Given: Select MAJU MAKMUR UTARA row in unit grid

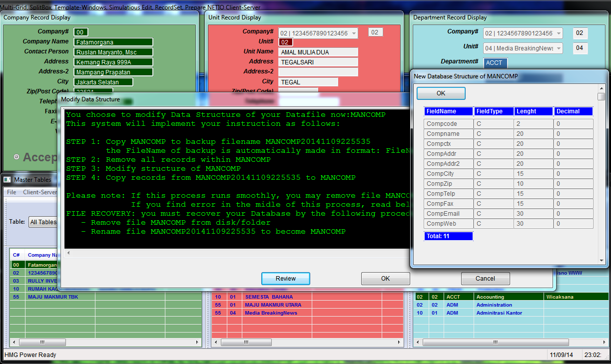Looking at the screenshot, I should pyautogui.click(x=307, y=305).
